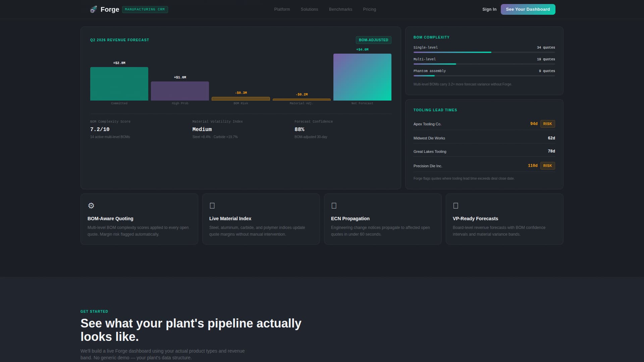The width and height of the screenshot is (644, 362).
Task: Click the 'See what your plant's pipeline' headline
Action: (191, 330)
